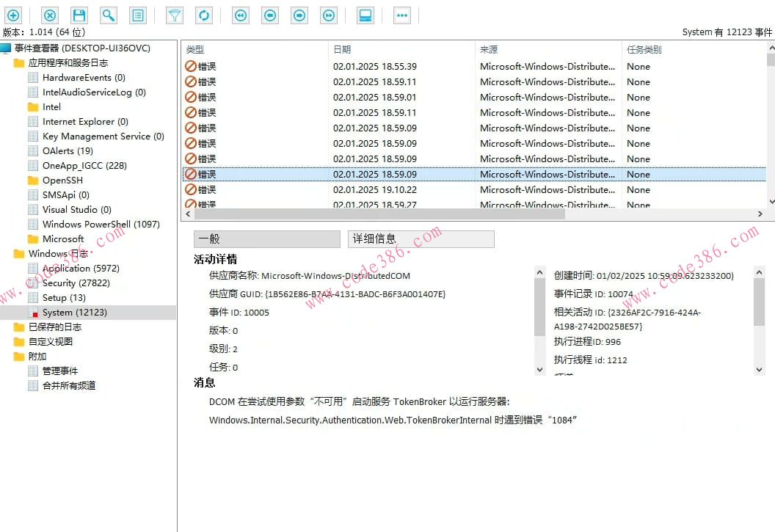Open the filter icon to filter current log
The width and height of the screenshot is (775, 532).
coord(174,15)
